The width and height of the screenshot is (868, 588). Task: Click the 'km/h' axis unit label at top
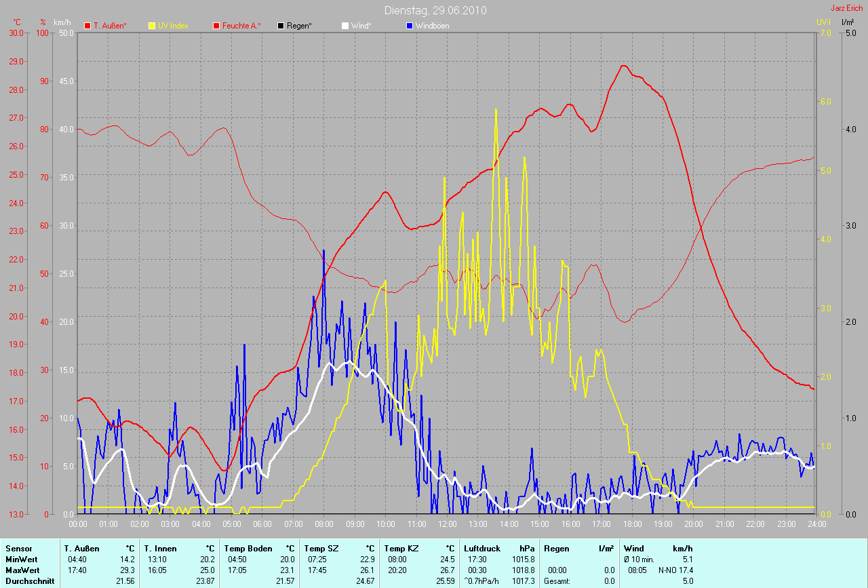(63, 22)
